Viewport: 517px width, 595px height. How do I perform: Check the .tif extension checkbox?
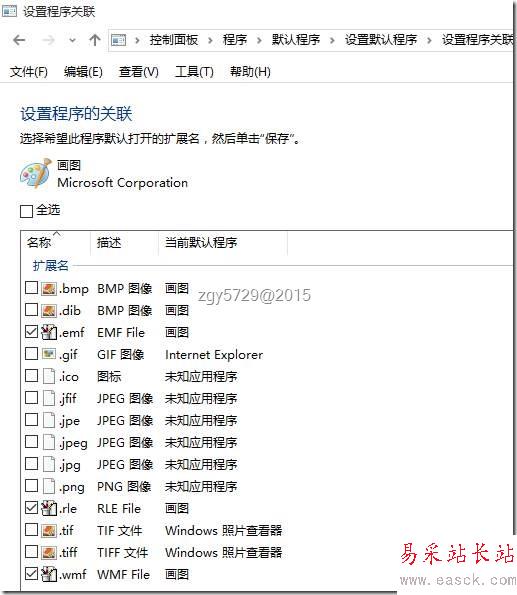point(31,530)
